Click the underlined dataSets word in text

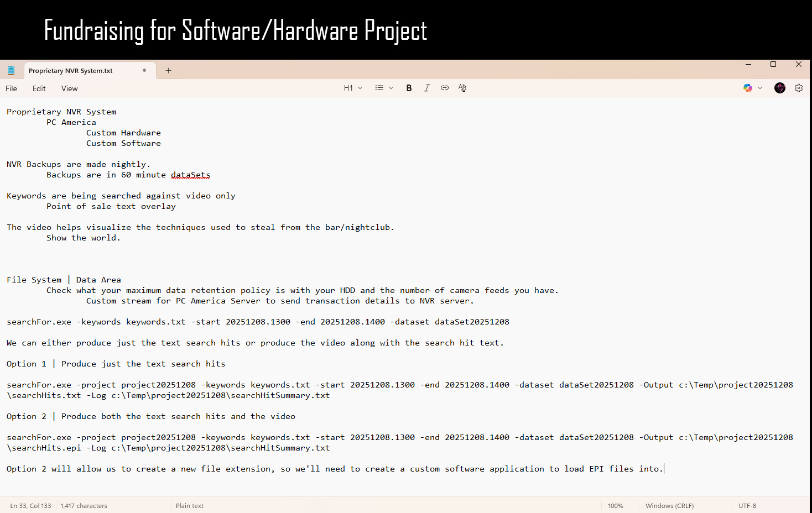click(x=190, y=175)
